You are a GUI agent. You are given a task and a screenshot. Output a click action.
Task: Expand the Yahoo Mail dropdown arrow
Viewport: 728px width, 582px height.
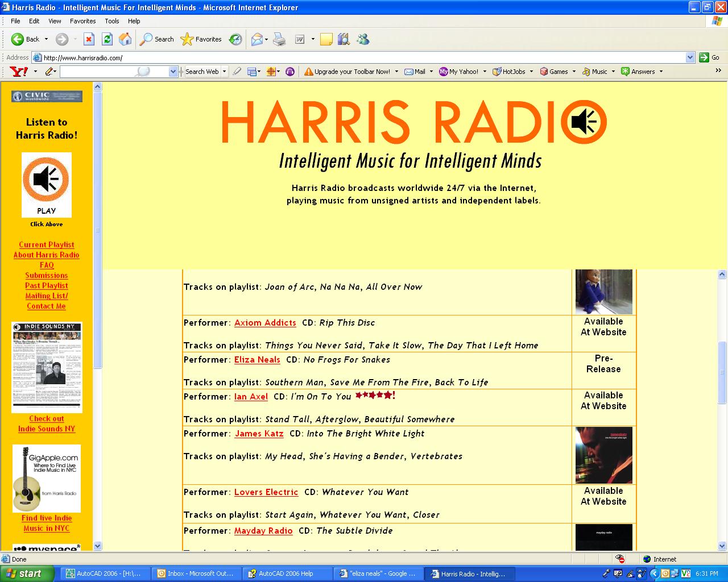coord(431,72)
